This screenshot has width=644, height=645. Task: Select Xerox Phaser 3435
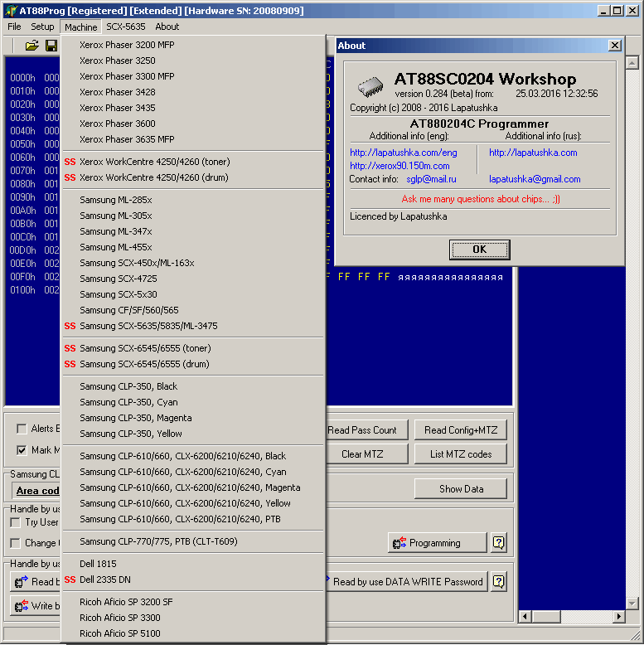(x=193, y=108)
